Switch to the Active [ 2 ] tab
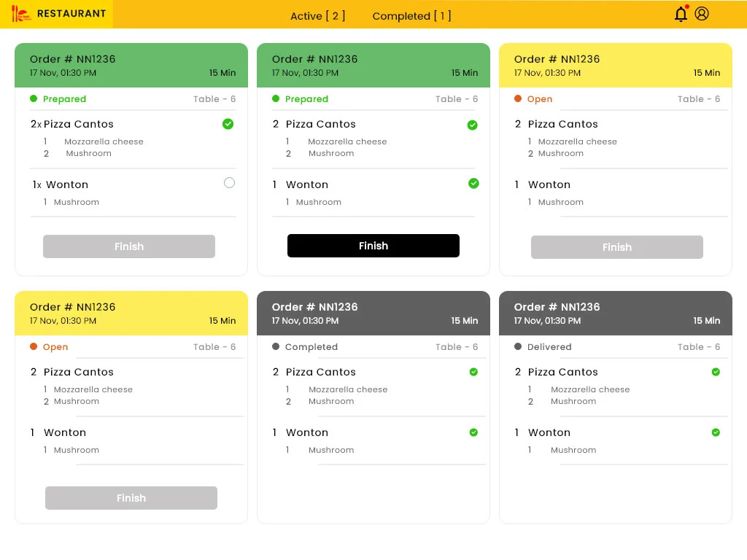747x560 pixels. pos(318,16)
